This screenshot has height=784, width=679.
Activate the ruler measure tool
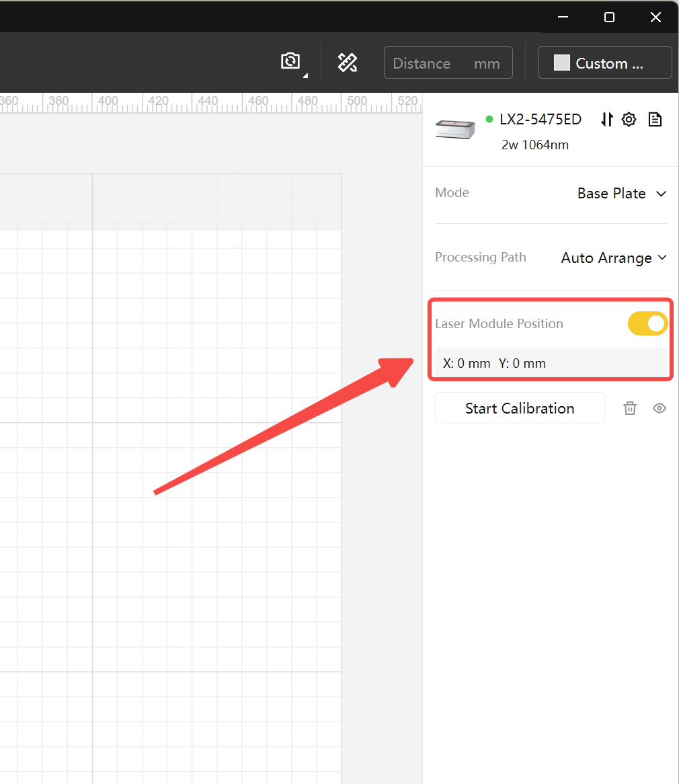(347, 63)
